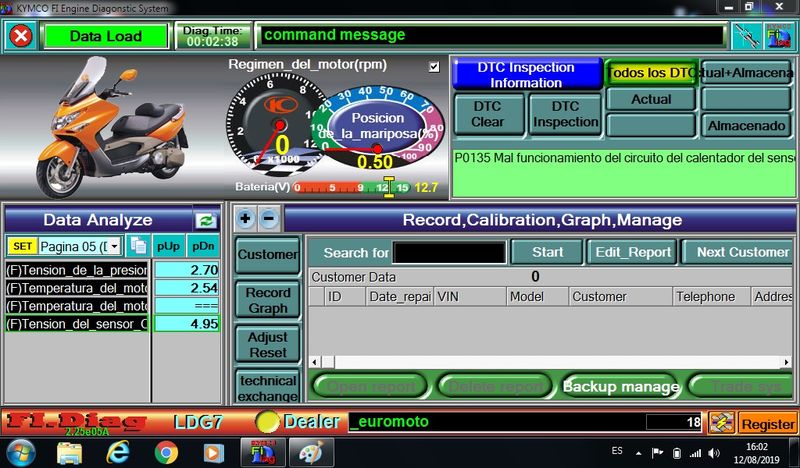Switch to FI Diag taskbar app
The width and height of the screenshot is (800, 468).
coord(262,453)
